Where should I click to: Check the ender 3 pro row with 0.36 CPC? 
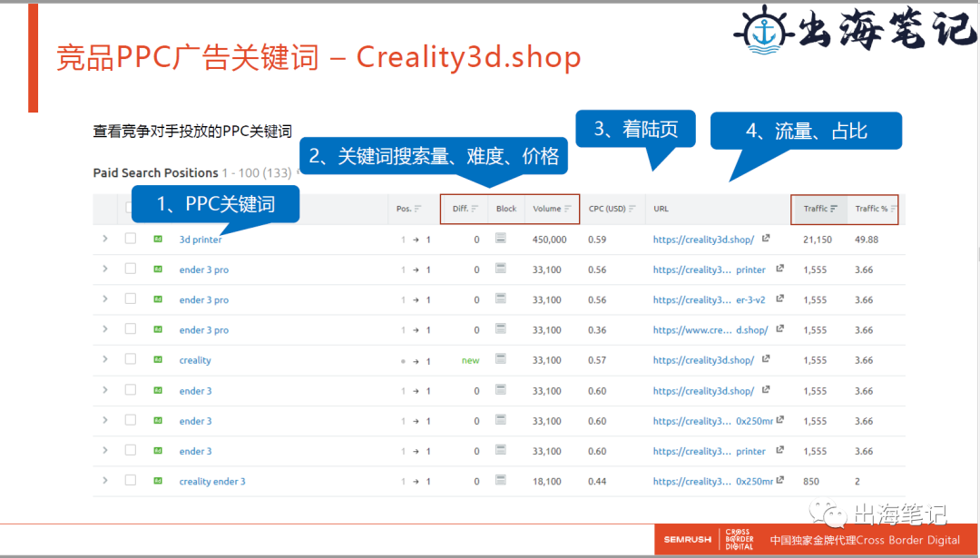pyautogui.click(x=130, y=328)
